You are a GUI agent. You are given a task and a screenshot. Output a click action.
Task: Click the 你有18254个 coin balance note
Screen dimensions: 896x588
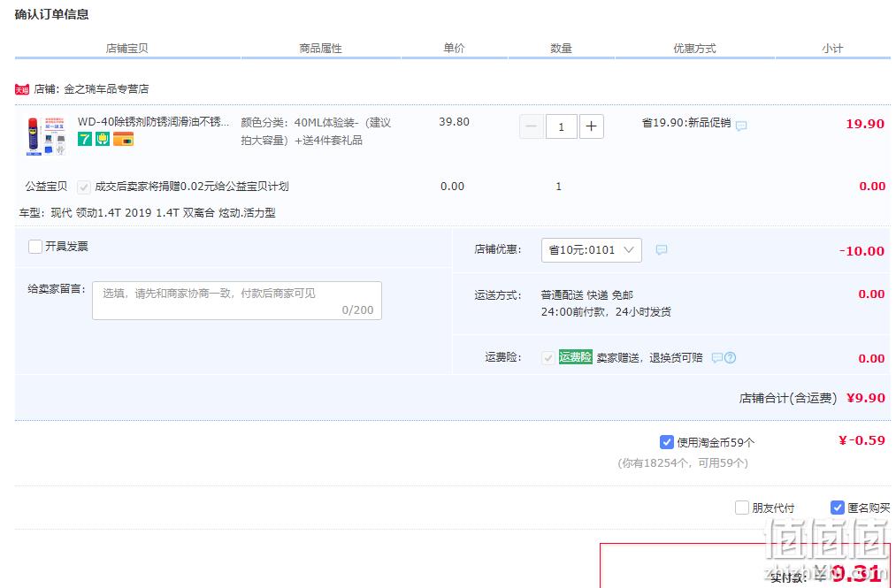683,462
